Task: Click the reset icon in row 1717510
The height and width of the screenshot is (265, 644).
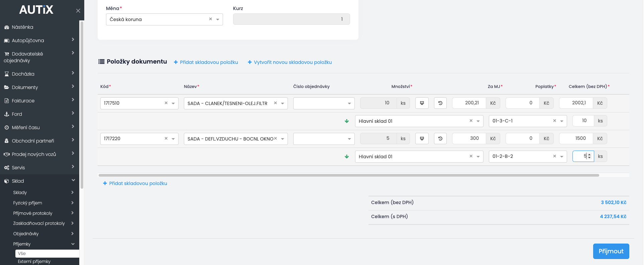Action: [440, 103]
